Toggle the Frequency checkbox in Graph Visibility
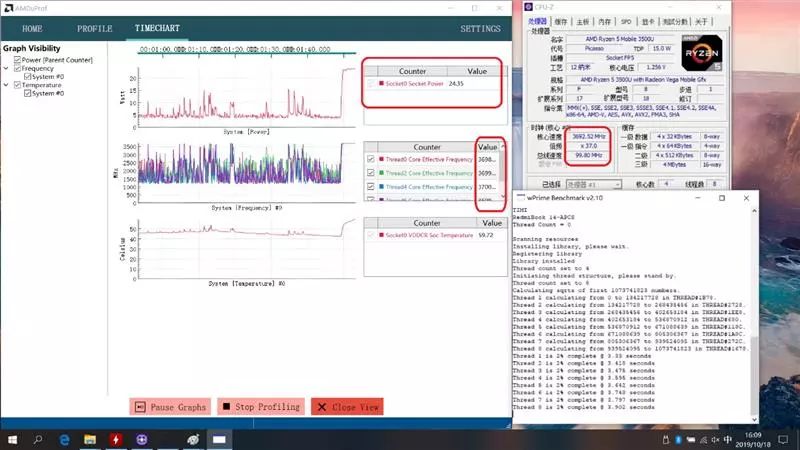800x450 pixels. tap(17, 68)
